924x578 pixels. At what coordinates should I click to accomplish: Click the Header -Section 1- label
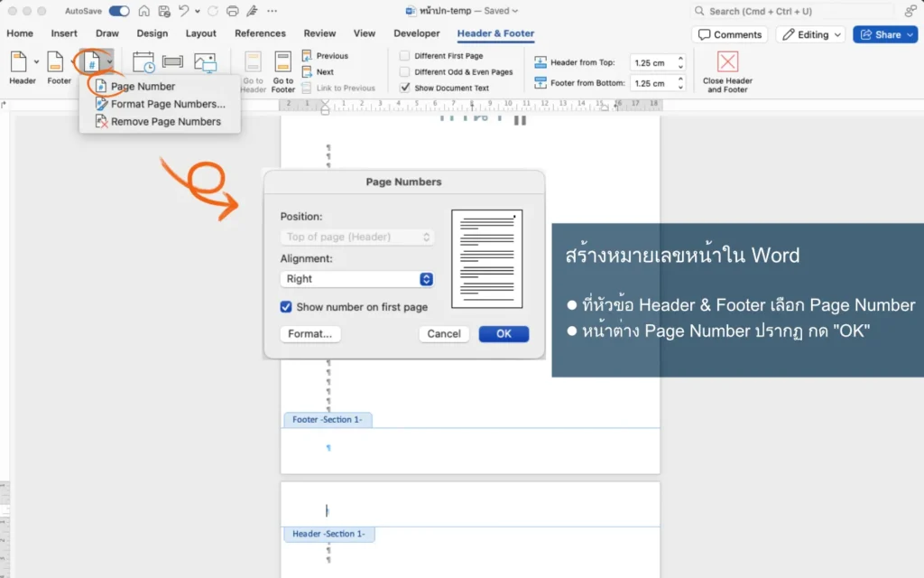click(x=328, y=534)
